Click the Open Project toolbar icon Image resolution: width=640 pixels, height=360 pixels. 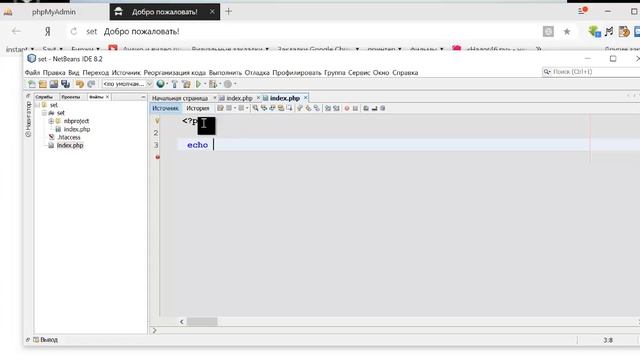pyautogui.click(x=54, y=84)
